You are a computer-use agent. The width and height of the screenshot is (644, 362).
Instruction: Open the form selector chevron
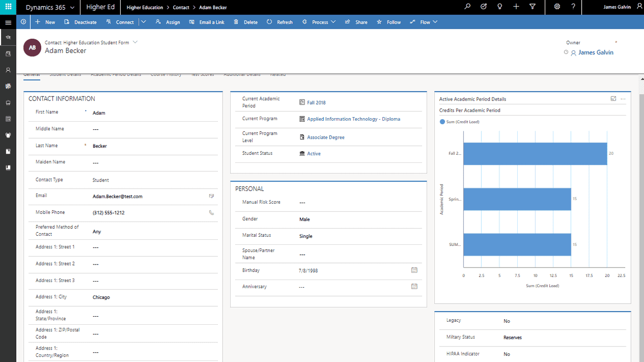135,42
